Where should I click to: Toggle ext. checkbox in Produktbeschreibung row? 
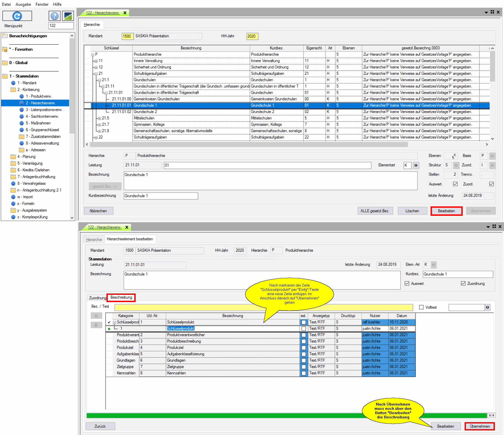tap(303, 341)
